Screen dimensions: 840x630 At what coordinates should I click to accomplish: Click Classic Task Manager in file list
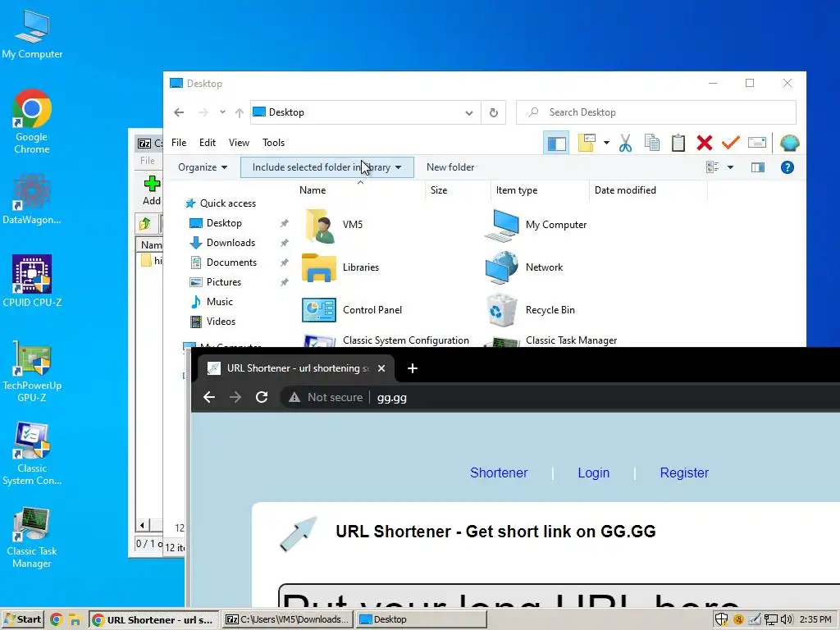pos(571,340)
